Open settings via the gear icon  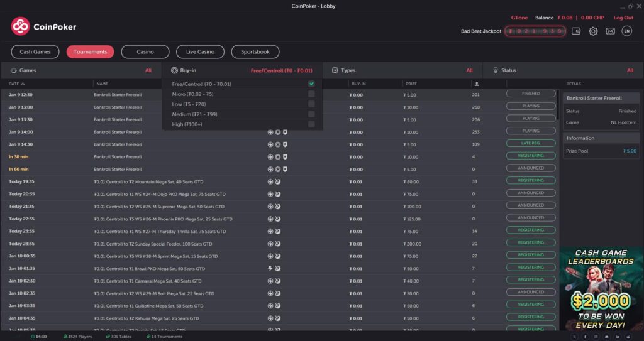click(593, 31)
